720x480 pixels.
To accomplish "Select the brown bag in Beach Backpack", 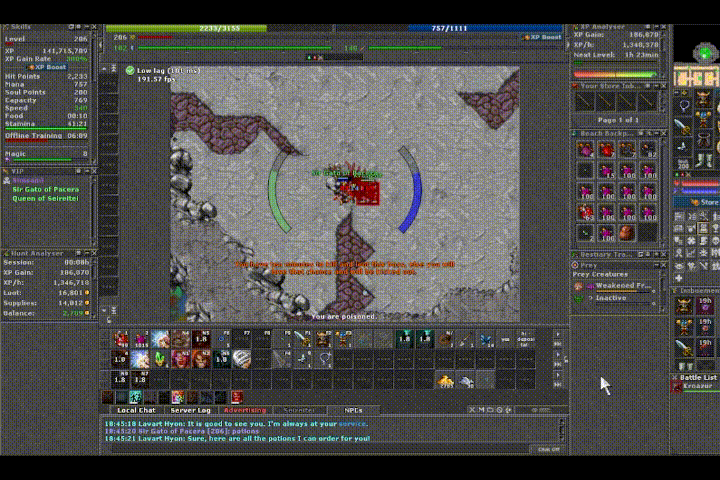I will click(x=627, y=233).
